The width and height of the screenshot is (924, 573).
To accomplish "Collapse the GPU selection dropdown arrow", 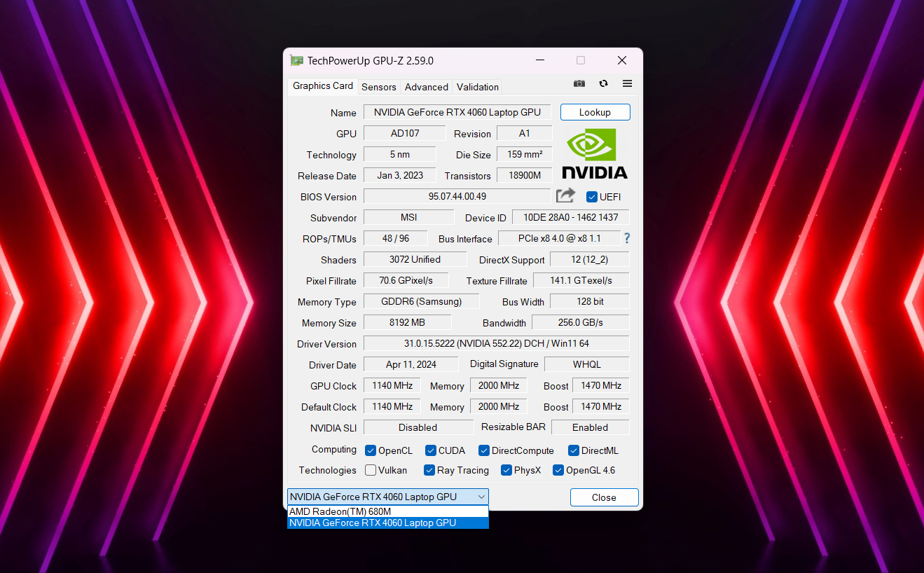I will (481, 497).
